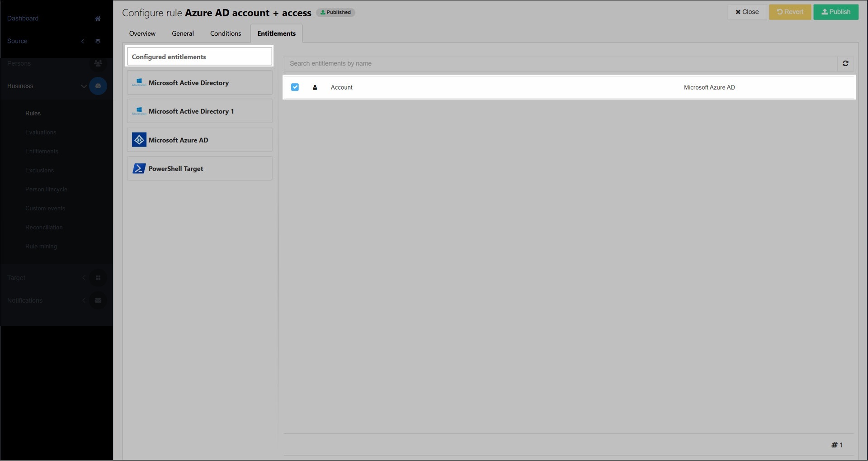Click the PowerShell Target icon
The width and height of the screenshot is (868, 461).
139,169
